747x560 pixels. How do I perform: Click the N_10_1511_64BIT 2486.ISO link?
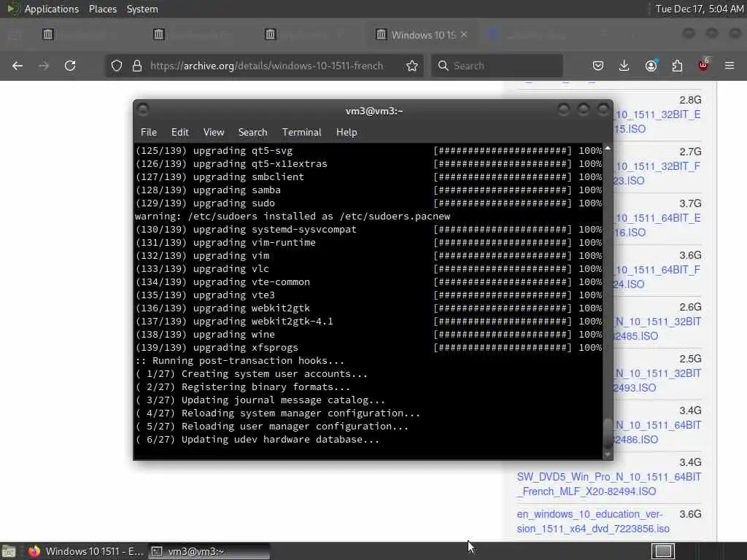pyautogui.click(x=657, y=432)
